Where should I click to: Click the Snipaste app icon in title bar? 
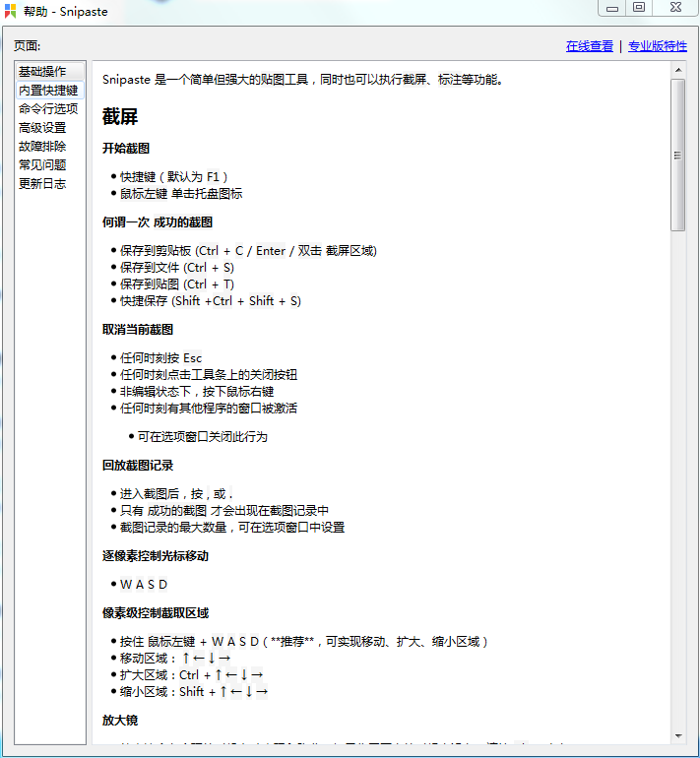[10, 11]
